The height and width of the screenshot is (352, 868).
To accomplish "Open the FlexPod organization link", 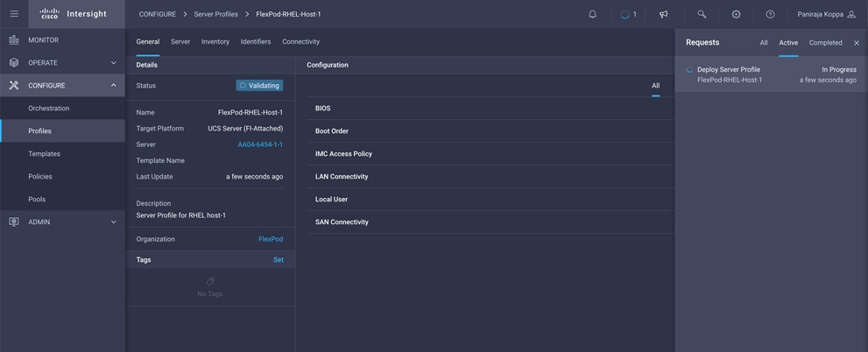I will click(271, 239).
